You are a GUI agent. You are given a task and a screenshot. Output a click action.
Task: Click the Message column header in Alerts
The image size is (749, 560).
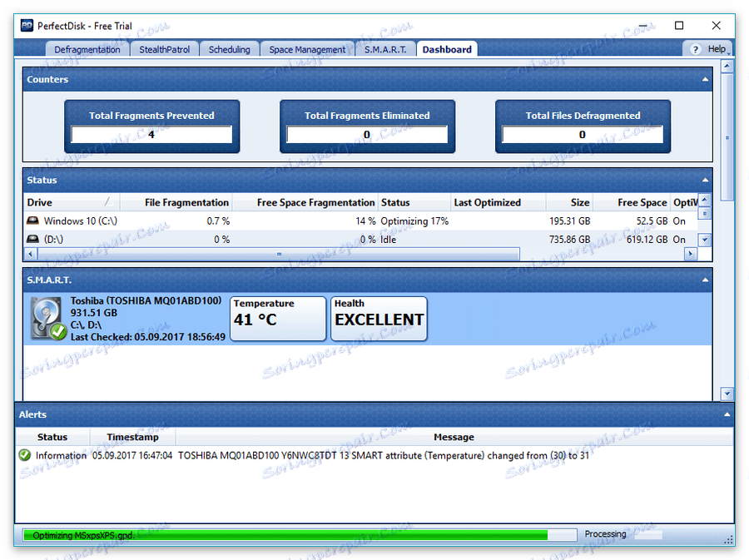point(454,437)
